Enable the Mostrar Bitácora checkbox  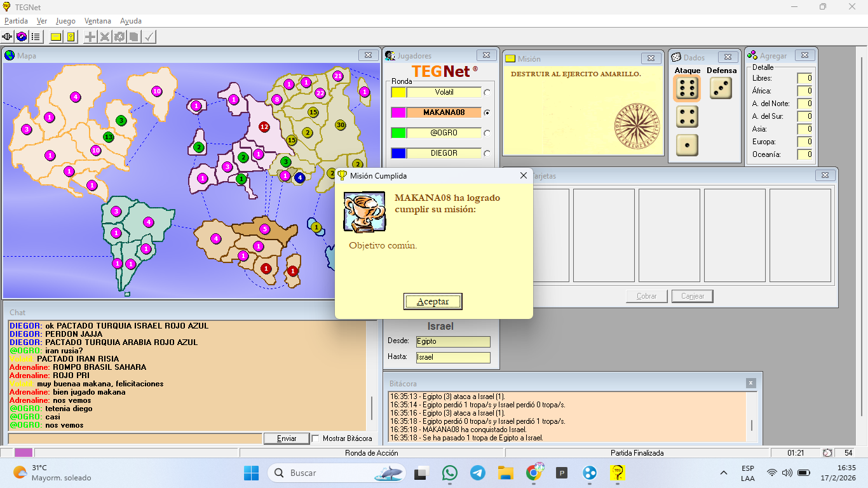point(315,438)
